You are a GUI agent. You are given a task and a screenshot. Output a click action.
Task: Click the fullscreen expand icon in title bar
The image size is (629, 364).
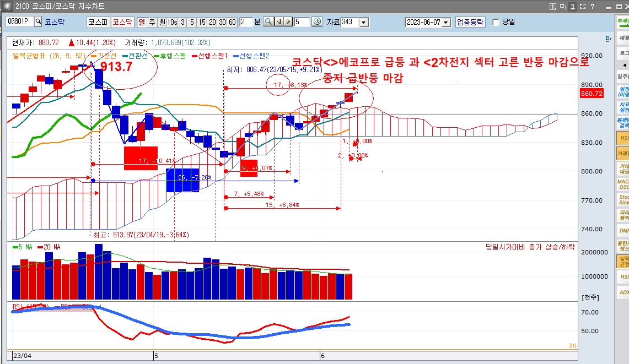pos(583,7)
